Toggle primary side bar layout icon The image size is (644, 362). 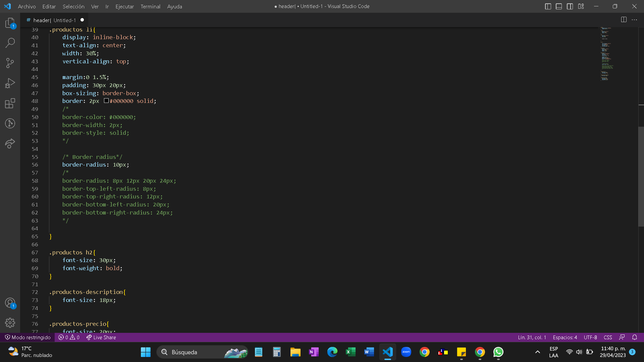(x=548, y=6)
